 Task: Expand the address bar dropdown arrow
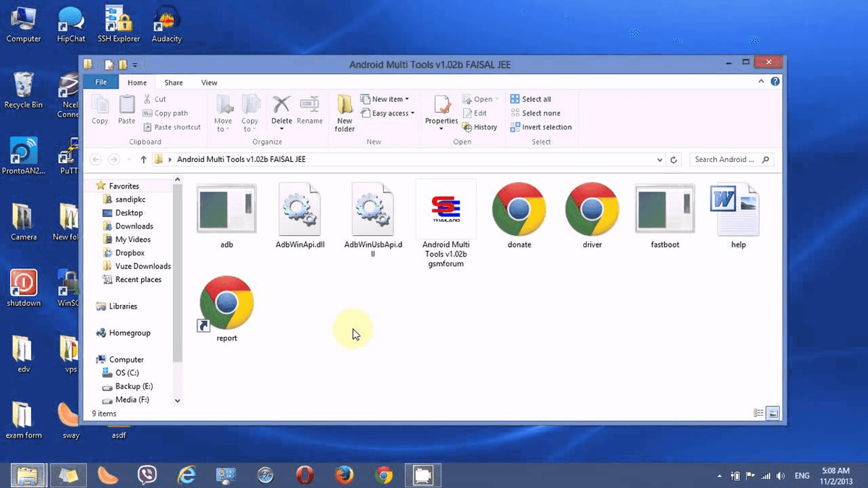659,159
